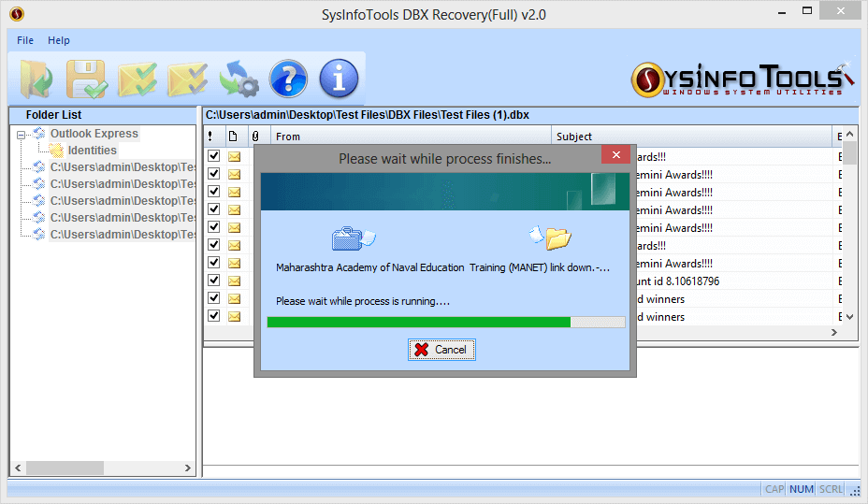Uncheck the sixth email row checkbox

(213, 245)
